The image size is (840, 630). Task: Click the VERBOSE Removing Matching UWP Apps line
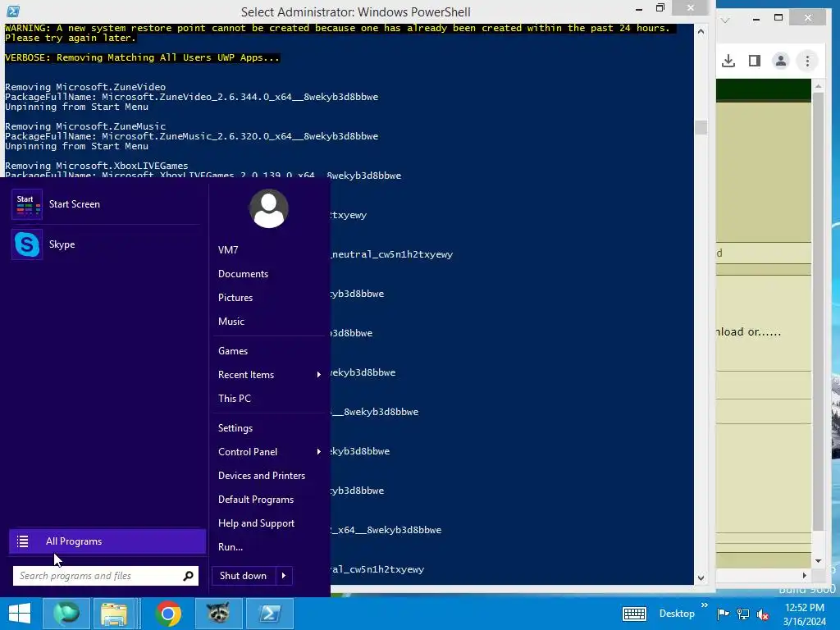click(x=142, y=57)
